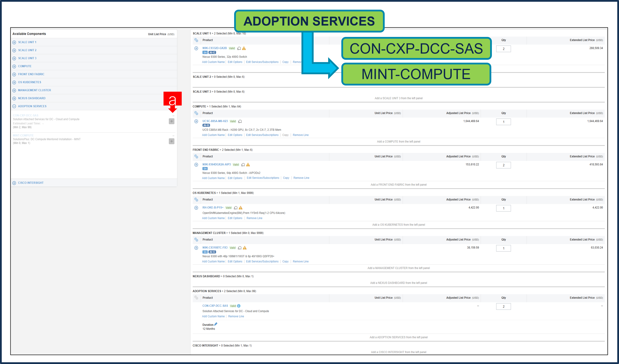Screen dimensions: 619x364
Task: Expand details for UCSC-885A-M8-H23 product line
Action: pos(196,121)
